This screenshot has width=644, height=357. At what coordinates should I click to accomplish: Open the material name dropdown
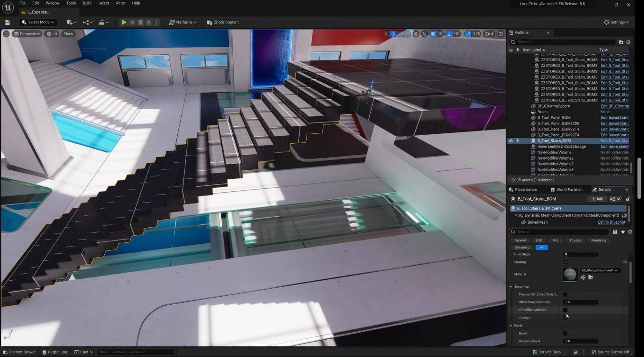tap(600, 270)
